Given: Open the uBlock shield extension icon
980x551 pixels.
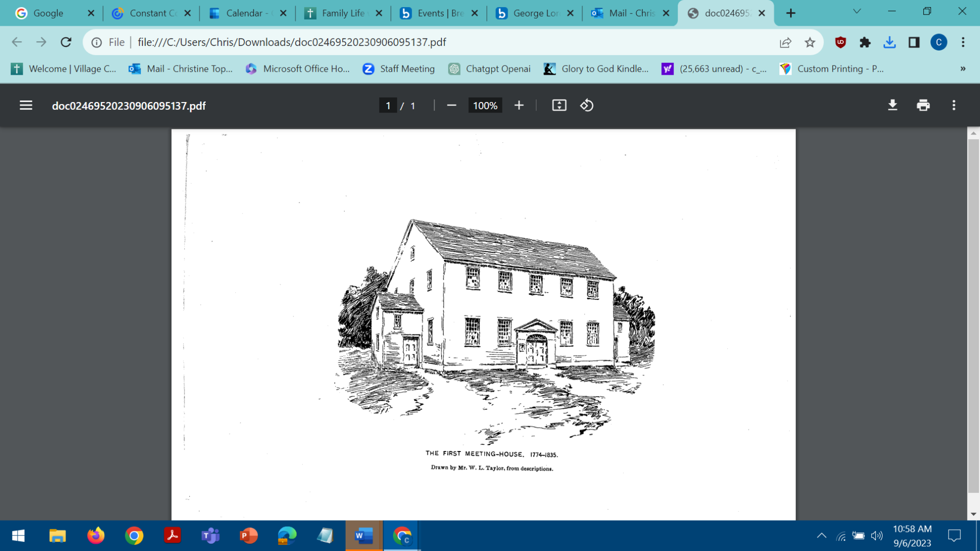Looking at the screenshot, I should click(840, 42).
